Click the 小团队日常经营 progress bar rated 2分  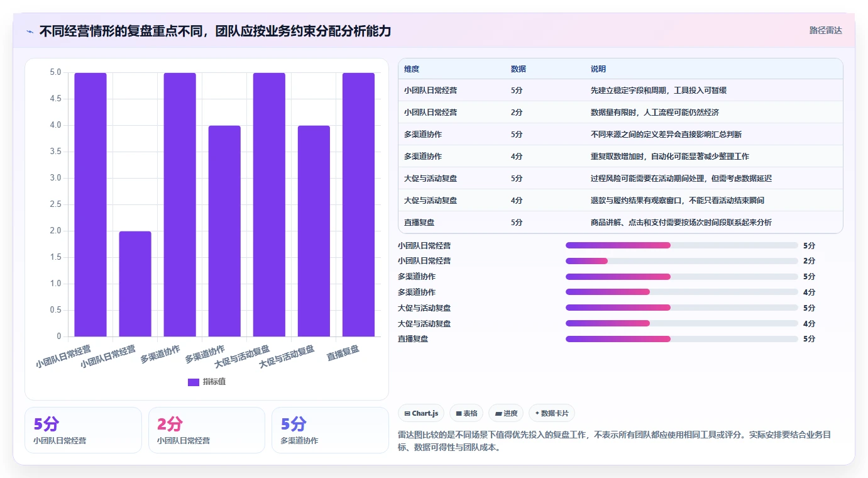(x=682, y=261)
